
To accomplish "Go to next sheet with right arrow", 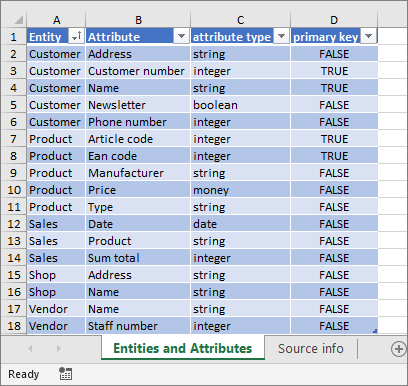I will (59, 349).
